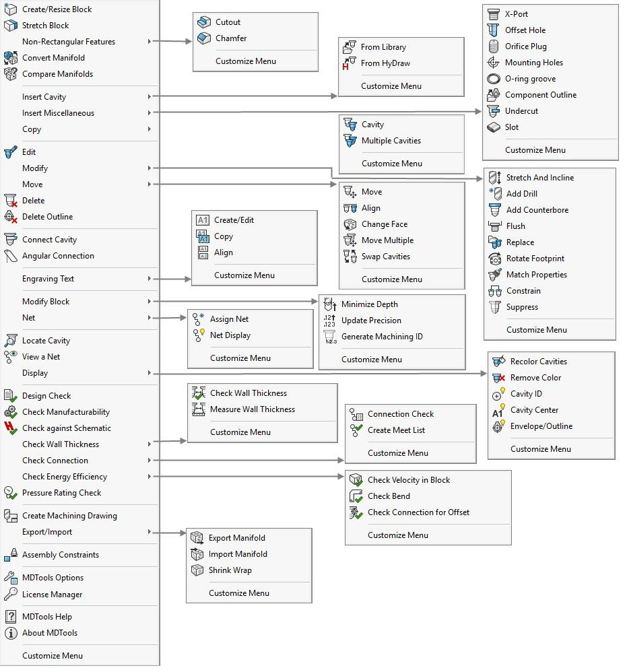The height and width of the screenshot is (672, 627).
Task: Click the Locate Cavity icon
Action: pyautogui.click(x=10, y=341)
